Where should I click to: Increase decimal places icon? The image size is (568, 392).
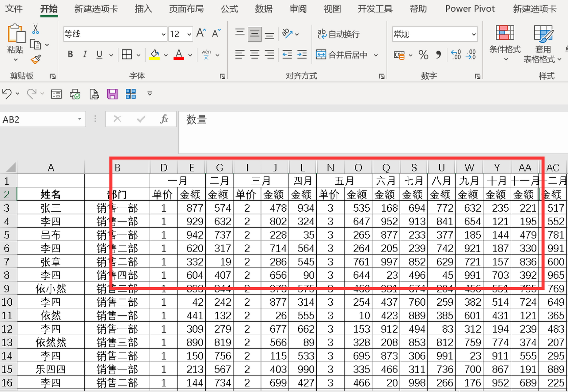456,55
